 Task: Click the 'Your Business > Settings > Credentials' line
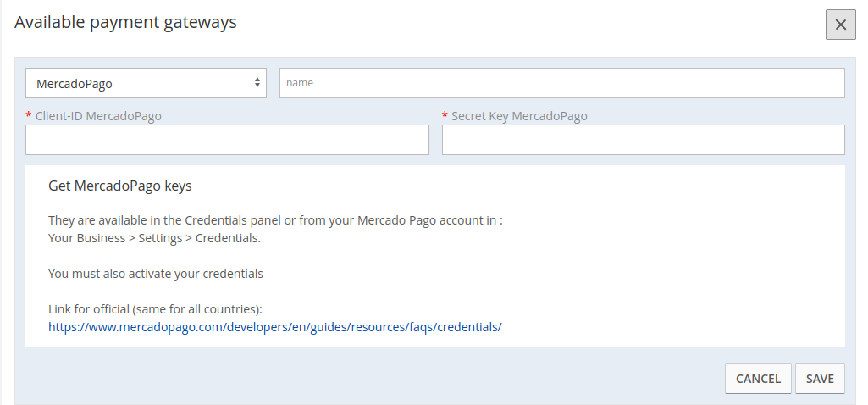(154, 239)
